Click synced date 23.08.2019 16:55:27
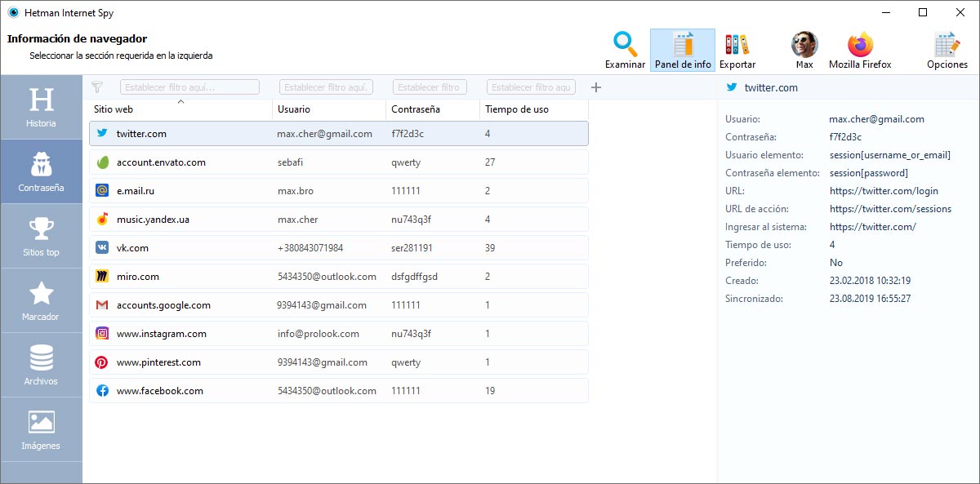Viewport: 980px width, 484px height. click(870, 299)
